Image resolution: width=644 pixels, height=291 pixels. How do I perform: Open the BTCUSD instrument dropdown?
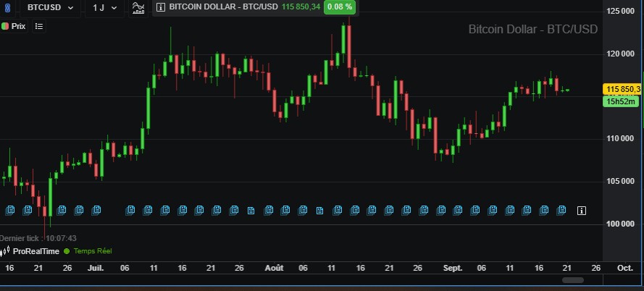51,7
